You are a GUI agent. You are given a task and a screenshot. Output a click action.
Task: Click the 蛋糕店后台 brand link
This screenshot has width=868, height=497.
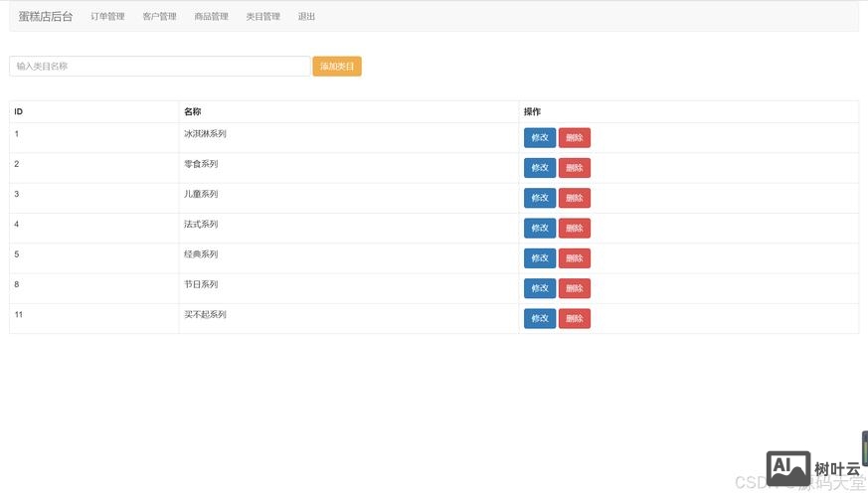pyautogui.click(x=46, y=17)
